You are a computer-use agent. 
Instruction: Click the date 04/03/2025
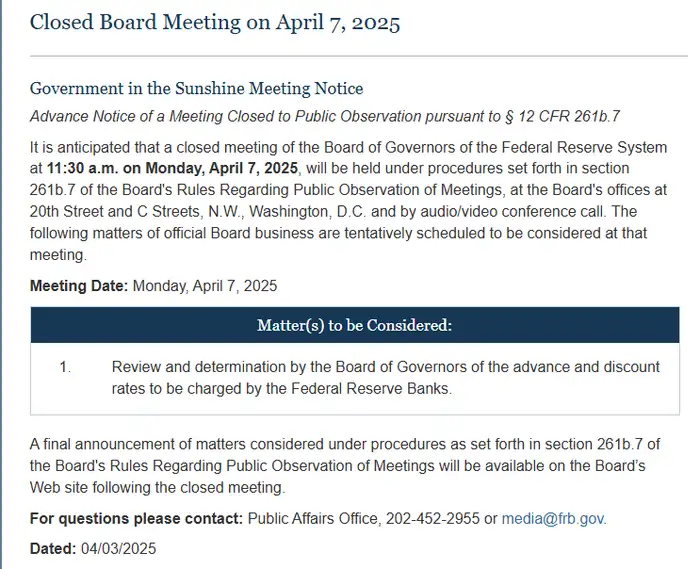point(118,548)
